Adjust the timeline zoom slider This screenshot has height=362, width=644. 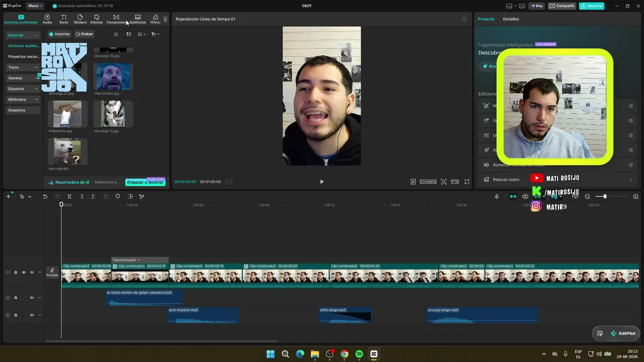[605, 197]
